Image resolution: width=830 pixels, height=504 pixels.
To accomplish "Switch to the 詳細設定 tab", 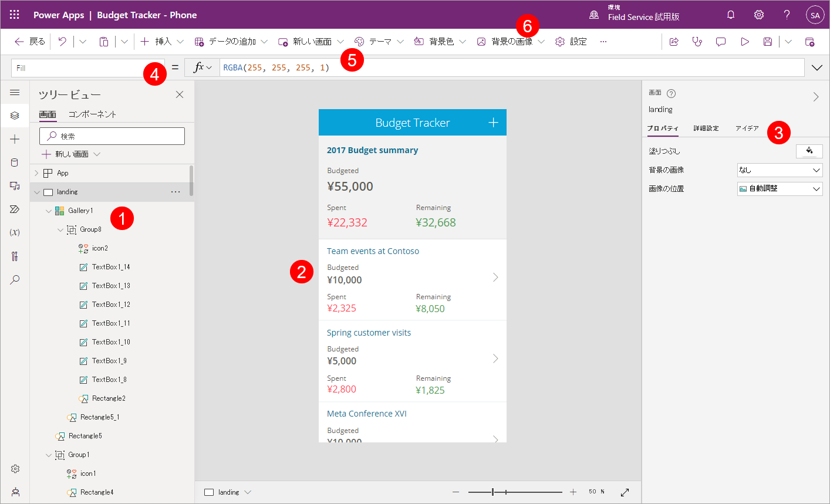I will click(706, 128).
